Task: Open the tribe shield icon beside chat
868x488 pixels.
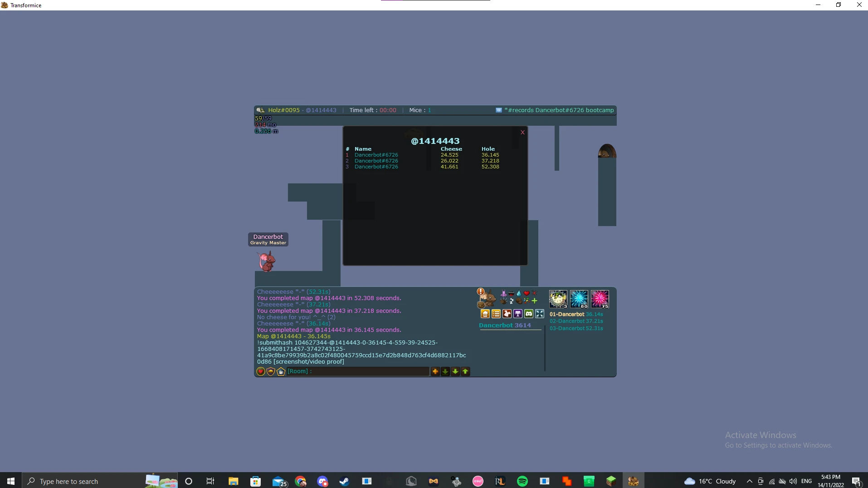Action: (271, 372)
